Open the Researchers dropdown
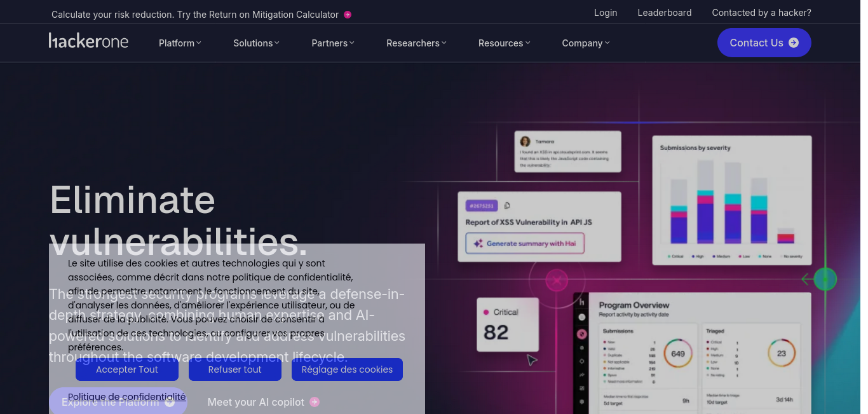This screenshot has height=414, width=868. pyautogui.click(x=417, y=43)
